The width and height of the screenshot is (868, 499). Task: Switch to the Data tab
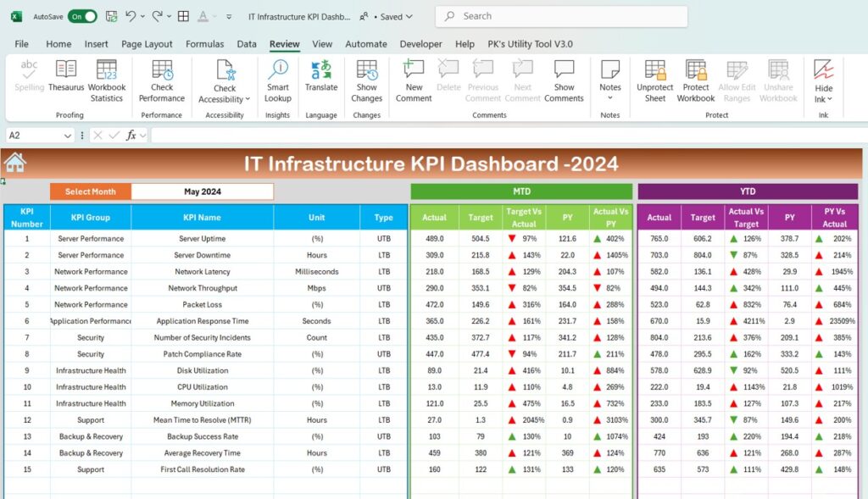point(247,44)
